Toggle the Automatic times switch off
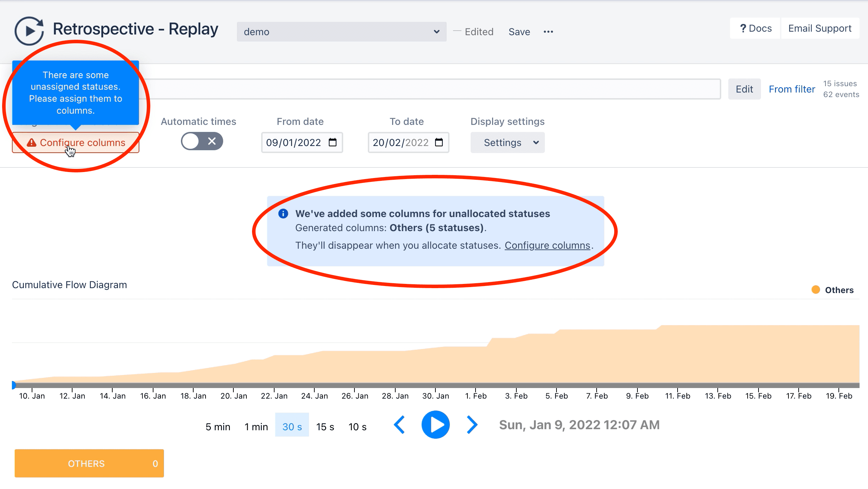The image size is (868, 489). pyautogui.click(x=201, y=141)
